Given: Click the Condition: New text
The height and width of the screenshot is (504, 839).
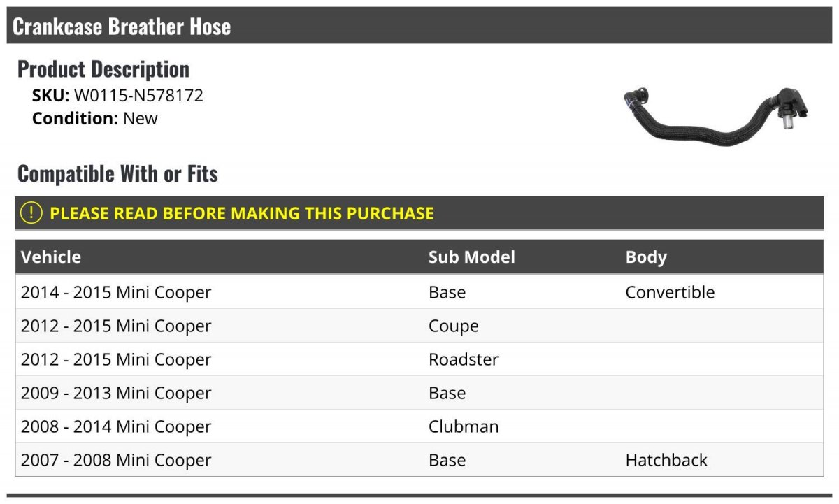Looking at the screenshot, I should coord(95,118).
